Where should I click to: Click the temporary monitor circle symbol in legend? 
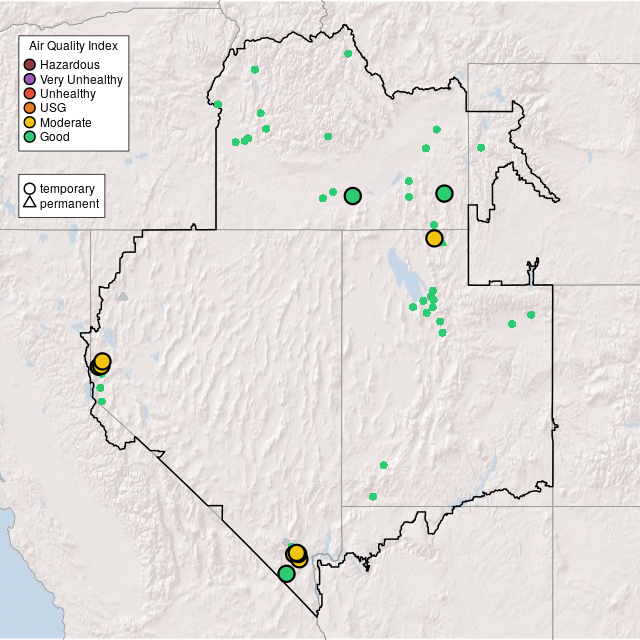(30, 188)
